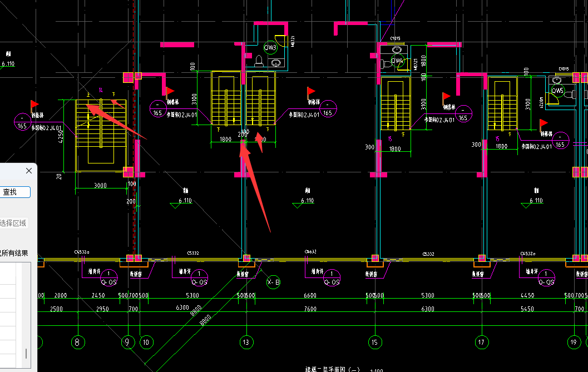The height and width of the screenshot is (372, 588).
Task: Click the C4532a window label
Action: click(81, 252)
